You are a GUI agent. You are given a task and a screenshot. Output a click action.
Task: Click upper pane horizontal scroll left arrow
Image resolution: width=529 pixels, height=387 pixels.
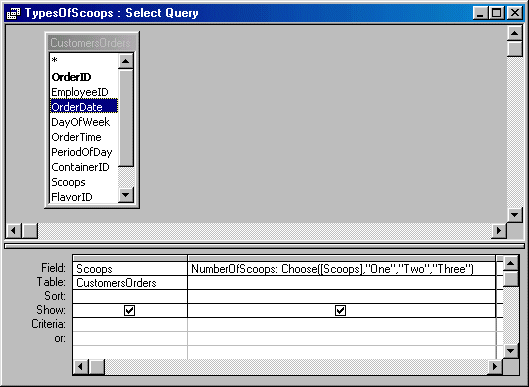(x=13, y=230)
